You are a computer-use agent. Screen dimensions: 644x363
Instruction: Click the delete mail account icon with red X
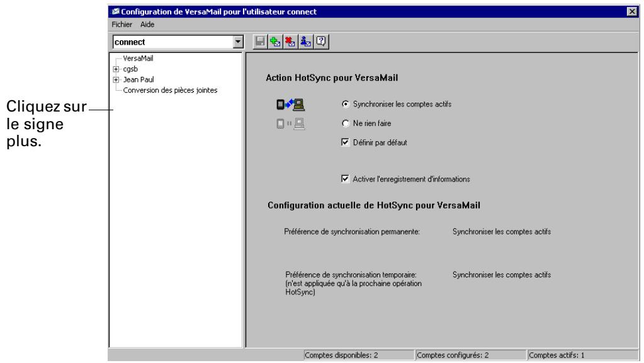[x=290, y=42]
